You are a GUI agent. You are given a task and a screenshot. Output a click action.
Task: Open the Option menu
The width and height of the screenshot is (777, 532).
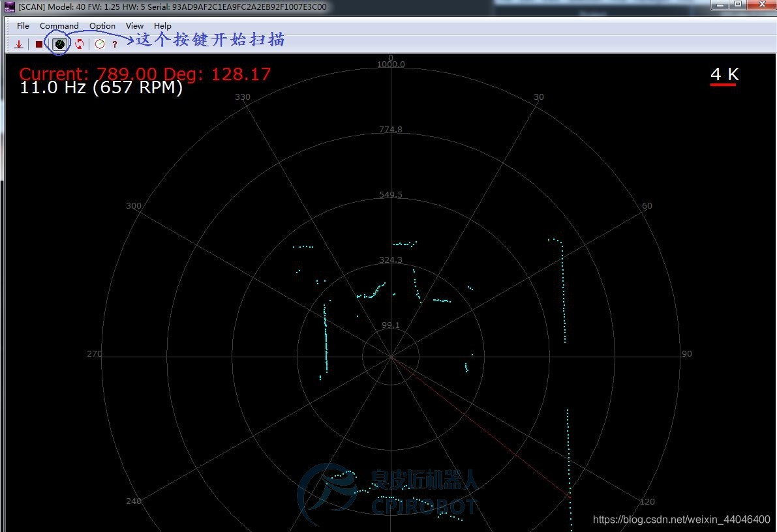[x=102, y=26]
